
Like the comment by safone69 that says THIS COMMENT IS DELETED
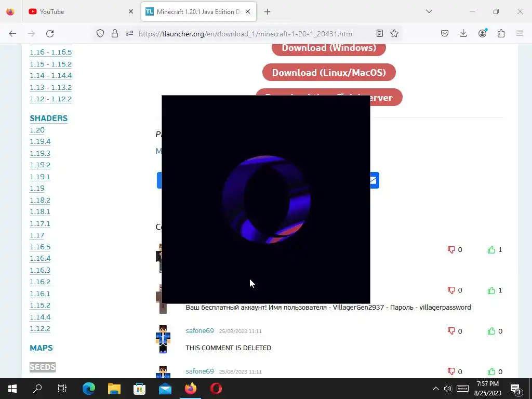click(491, 331)
